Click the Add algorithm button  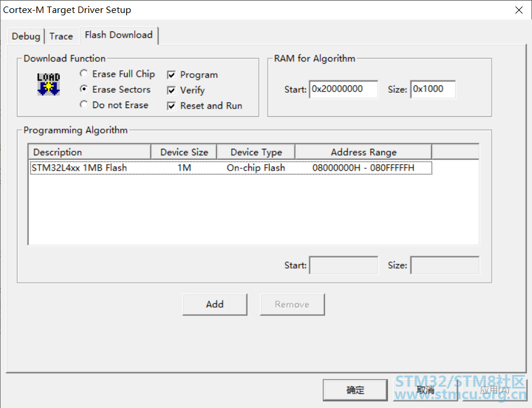tap(215, 304)
